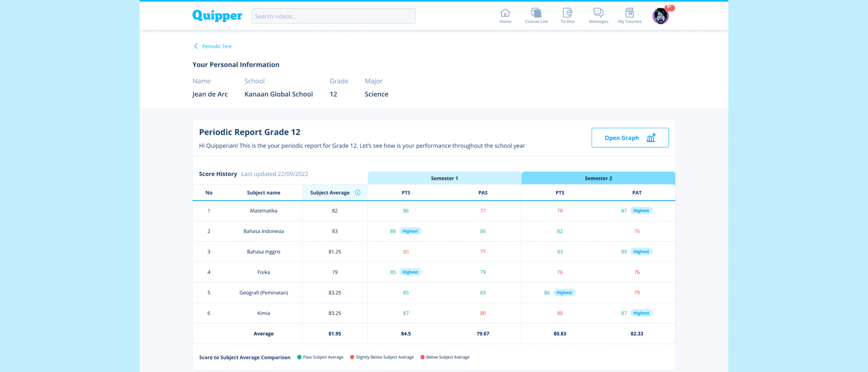
Task: Click the Semester 2 PTS column header
Action: pyautogui.click(x=560, y=193)
